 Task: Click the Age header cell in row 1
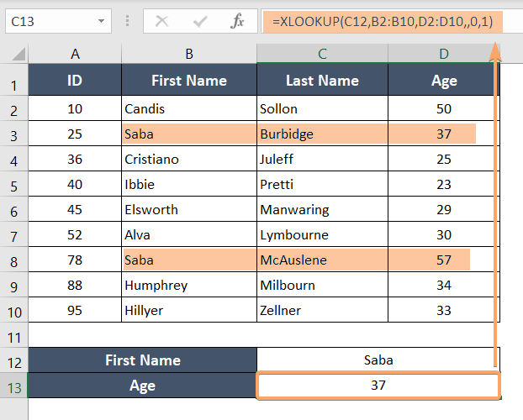444,80
